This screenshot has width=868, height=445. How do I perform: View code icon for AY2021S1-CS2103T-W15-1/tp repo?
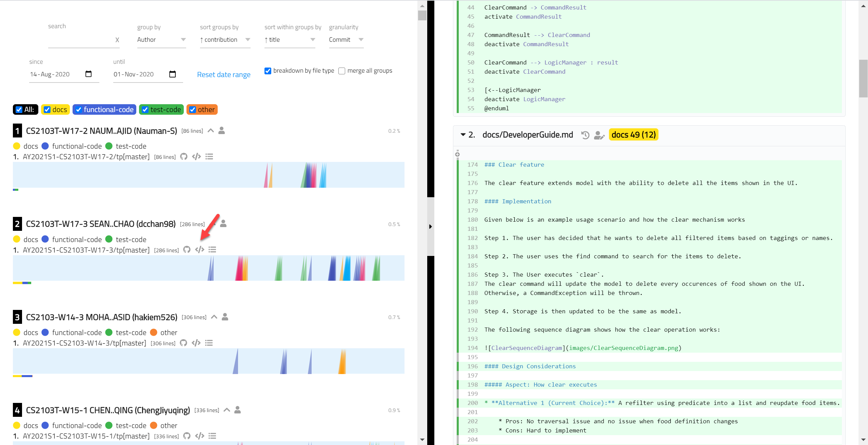point(200,436)
